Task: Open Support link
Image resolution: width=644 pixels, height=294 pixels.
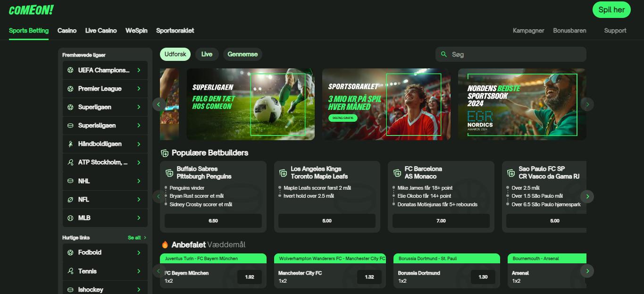Action: [x=615, y=30]
